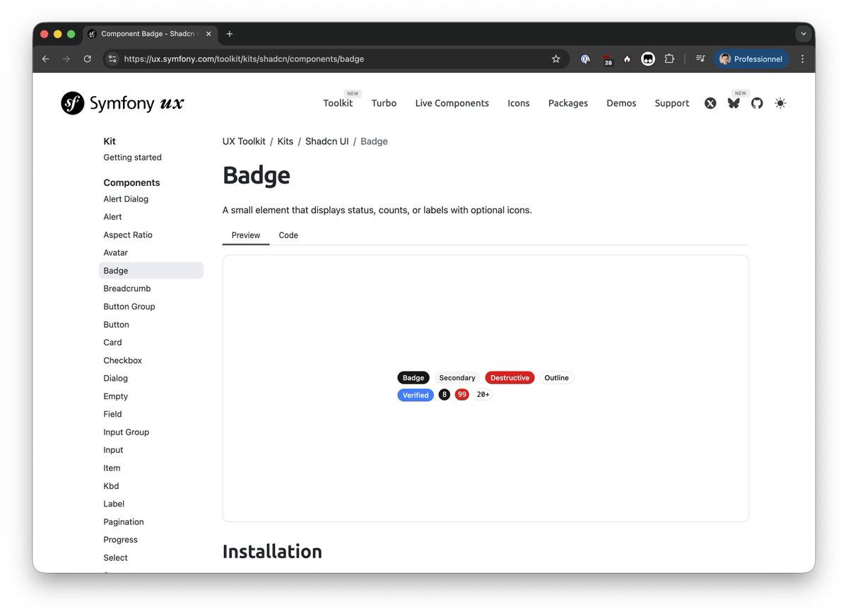Click the 20+ count badge

click(x=483, y=395)
